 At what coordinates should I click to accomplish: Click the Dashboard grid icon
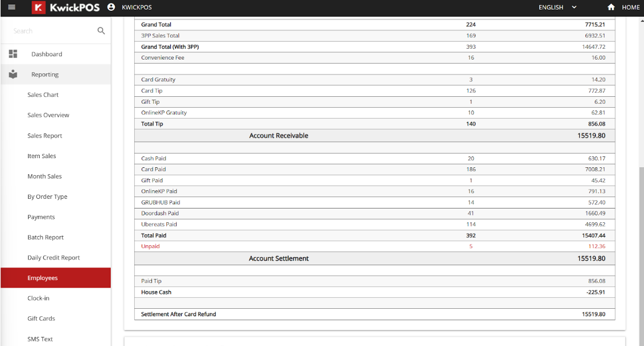click(13, 54)
